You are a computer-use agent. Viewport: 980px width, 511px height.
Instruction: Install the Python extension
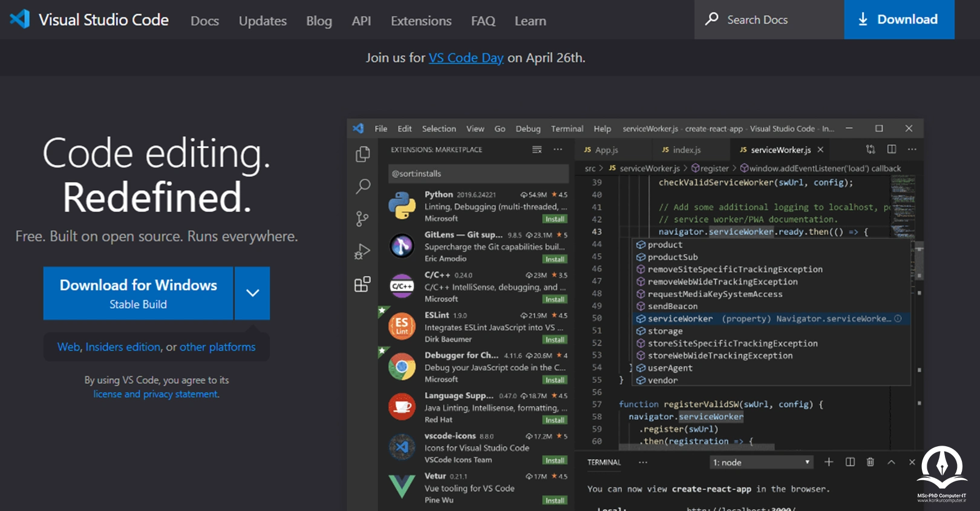pyautogui.click(x=554, y=219)
